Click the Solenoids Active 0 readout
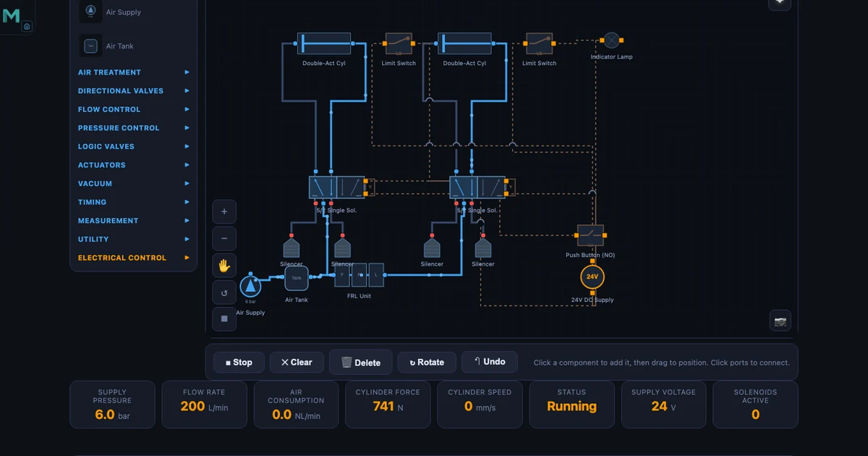 tap(756, 405)
